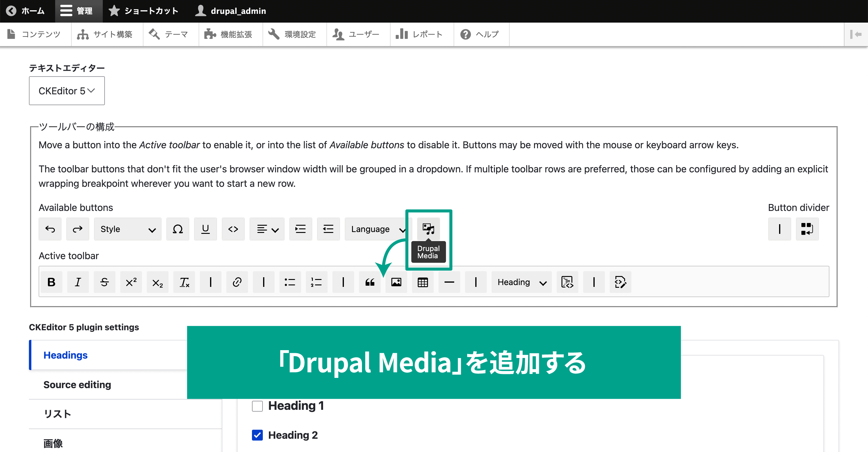868x452 pixels.
Task: Click the Table button in Active toolbar
Action: click(x=423, y=282)
